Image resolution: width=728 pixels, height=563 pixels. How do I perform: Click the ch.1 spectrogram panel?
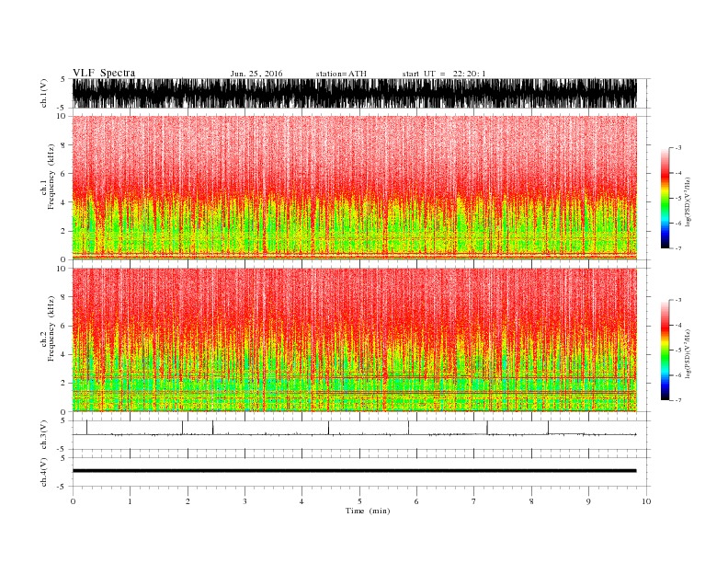(x=354, y=188)
